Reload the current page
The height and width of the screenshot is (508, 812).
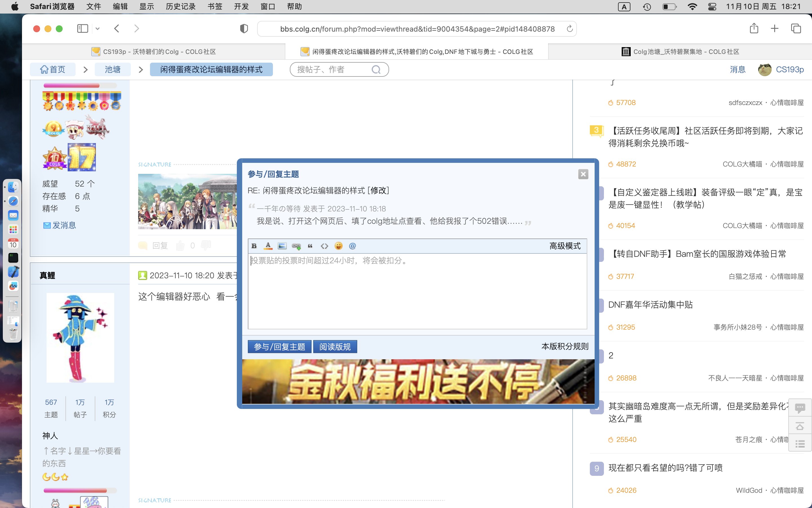tap(570, 29)
